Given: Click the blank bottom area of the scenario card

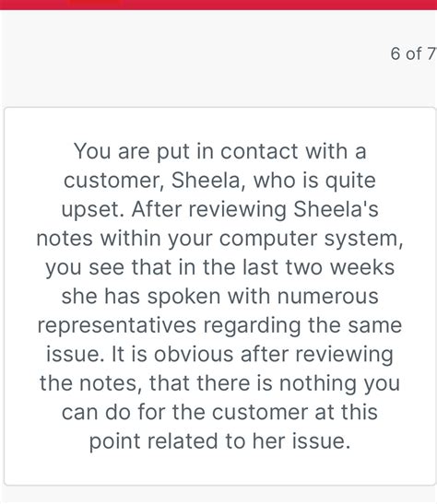Looking at the screenshot, I should [220, 470].
